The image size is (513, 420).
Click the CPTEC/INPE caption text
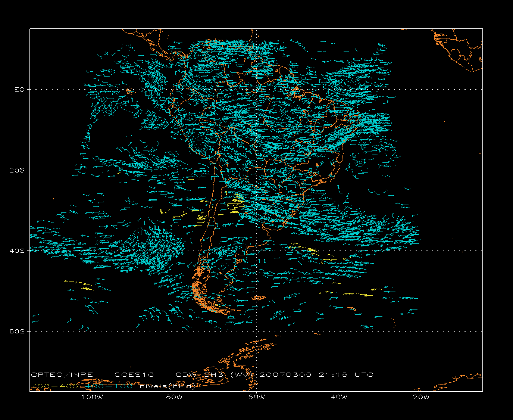click(x=62, y=375)
